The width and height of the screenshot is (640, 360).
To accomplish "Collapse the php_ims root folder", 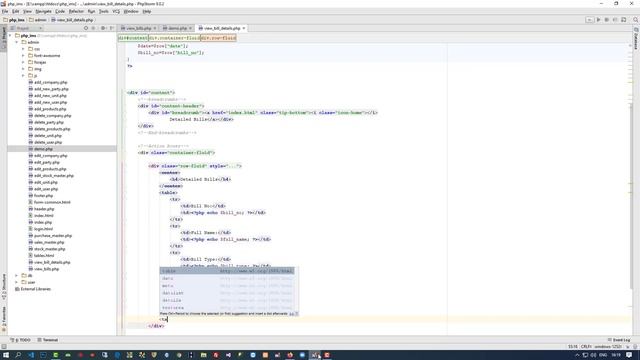I will click(11, 36).
